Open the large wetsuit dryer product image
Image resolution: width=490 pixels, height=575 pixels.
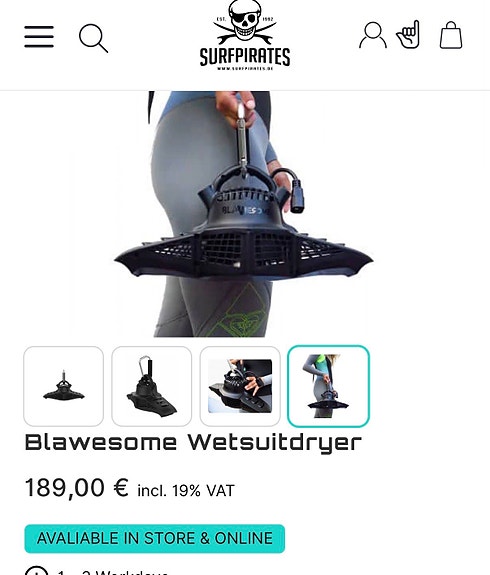(x=245, y=214)
